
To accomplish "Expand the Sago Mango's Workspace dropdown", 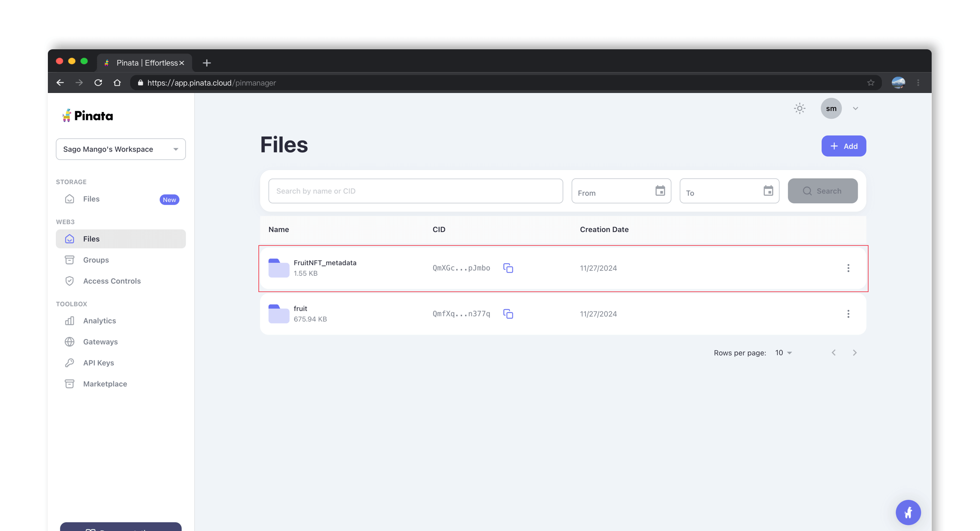I will pos(120,149).
